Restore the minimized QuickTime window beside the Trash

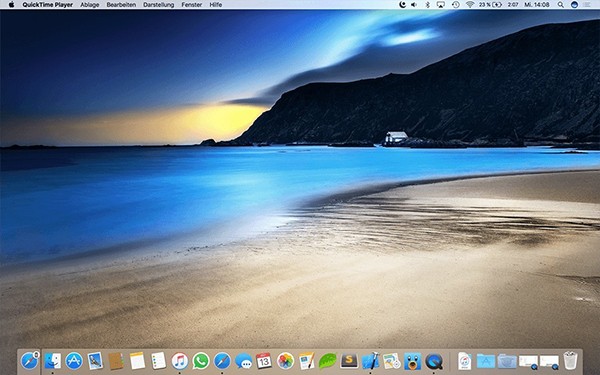click(549, 361)
